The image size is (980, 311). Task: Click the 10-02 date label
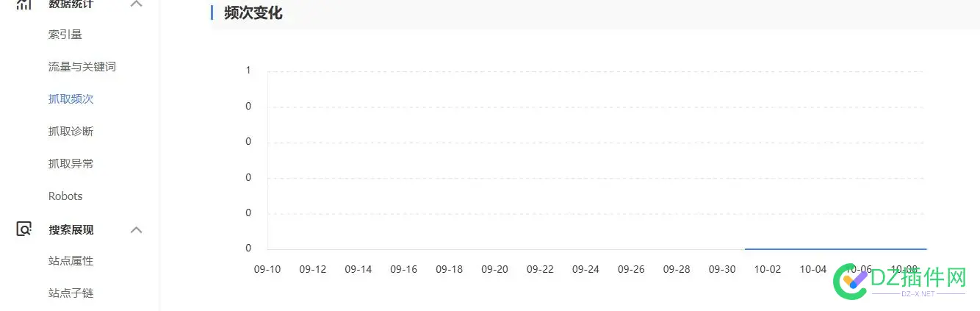pyautogui.click(x=768, y=269)
